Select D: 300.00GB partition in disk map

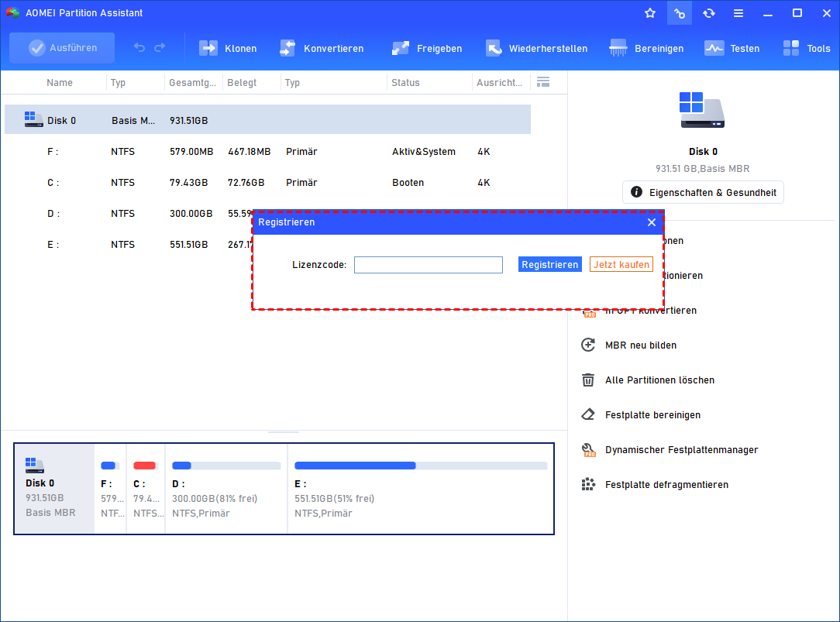(226, 489)
